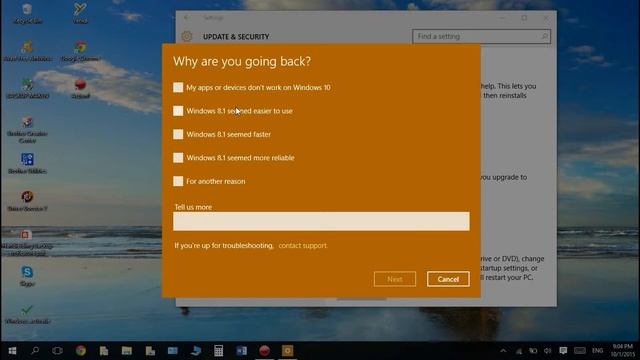Open Task View on the taskbar
640x360 pixels.
pos(58,351)
